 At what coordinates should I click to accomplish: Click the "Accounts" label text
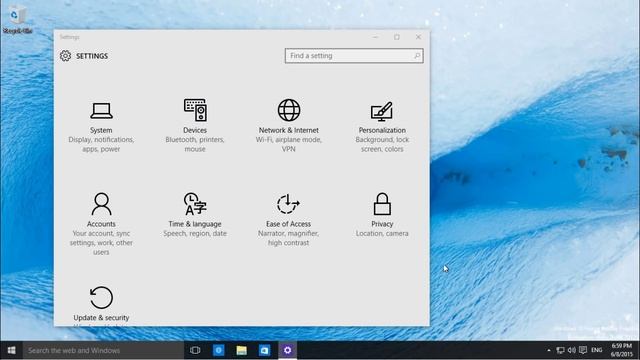[101, 224]
